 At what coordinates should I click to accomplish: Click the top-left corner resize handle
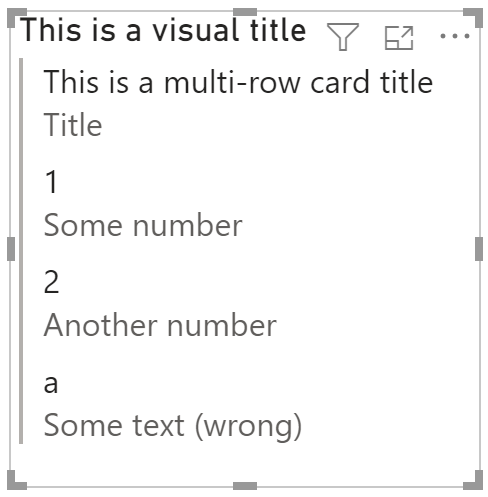click(15, 17)
